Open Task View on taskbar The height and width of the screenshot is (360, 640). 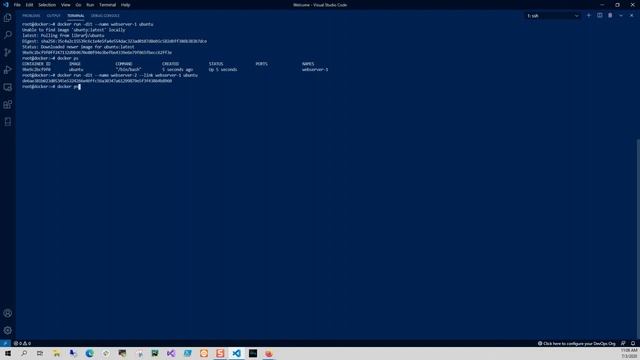pyautogui.click(x=40, y=353)
